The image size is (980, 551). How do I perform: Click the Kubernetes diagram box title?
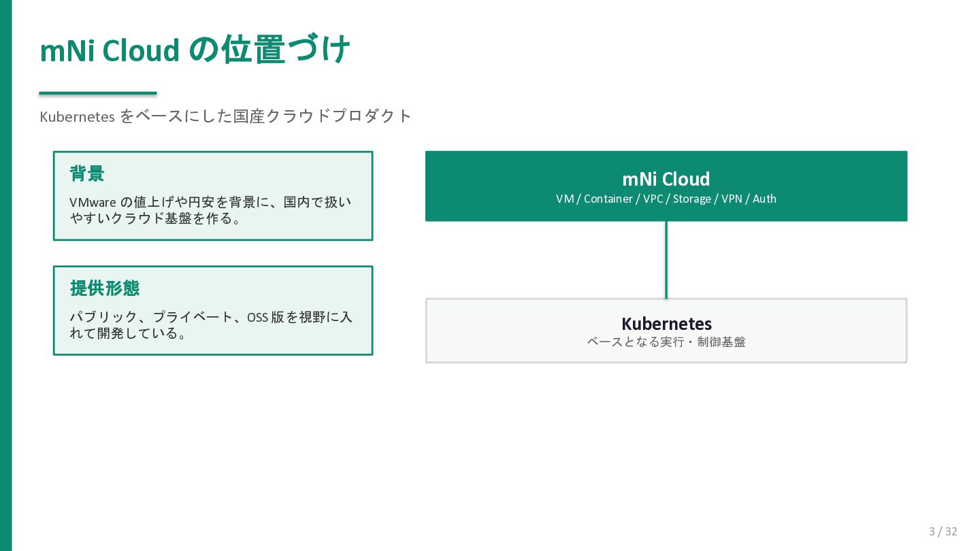666,323
